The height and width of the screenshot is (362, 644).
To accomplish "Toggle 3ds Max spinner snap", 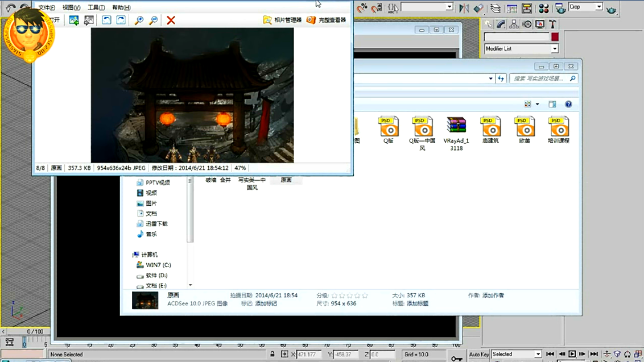I will click(377, 8).
